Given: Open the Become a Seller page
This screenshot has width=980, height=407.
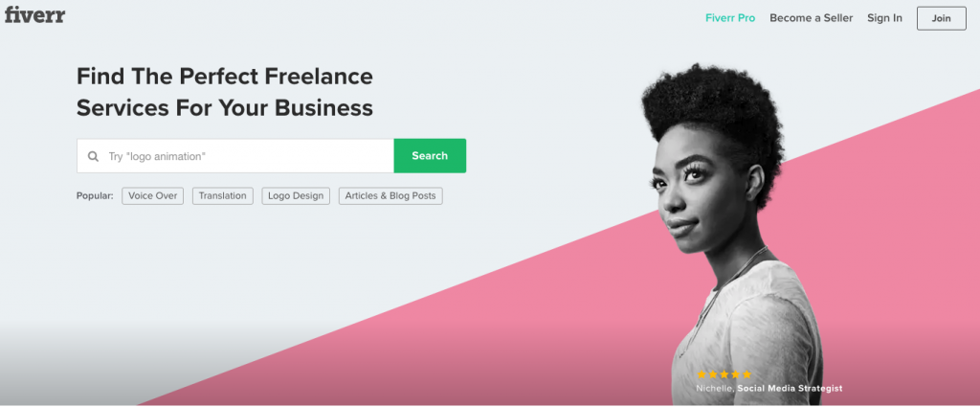Looking at the screenshot, I should (811, 18).
